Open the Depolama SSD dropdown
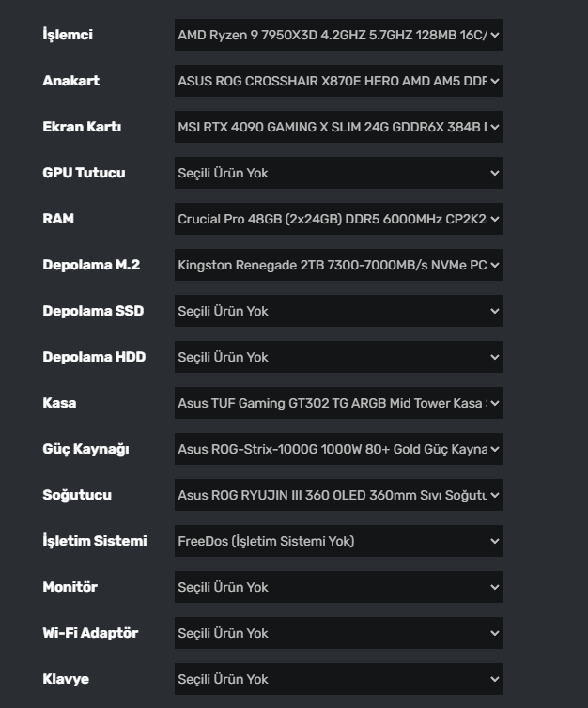This screenshot has height=708, width=588. (338, 312)
